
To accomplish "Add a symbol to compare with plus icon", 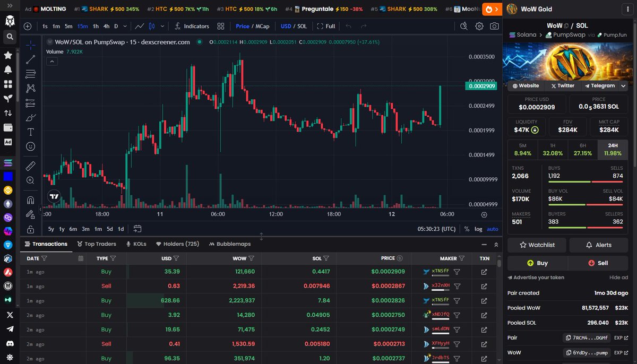I will [28, 26].
